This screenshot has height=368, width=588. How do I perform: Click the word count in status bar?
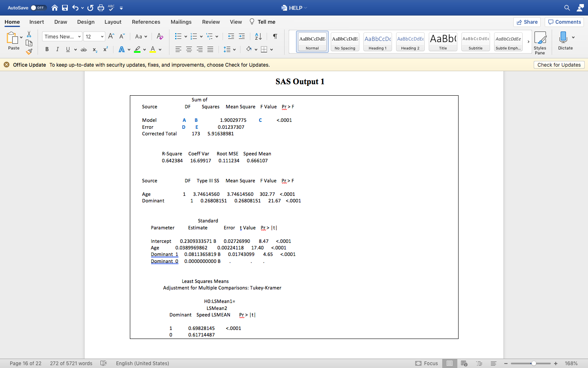tap(71, 363)
